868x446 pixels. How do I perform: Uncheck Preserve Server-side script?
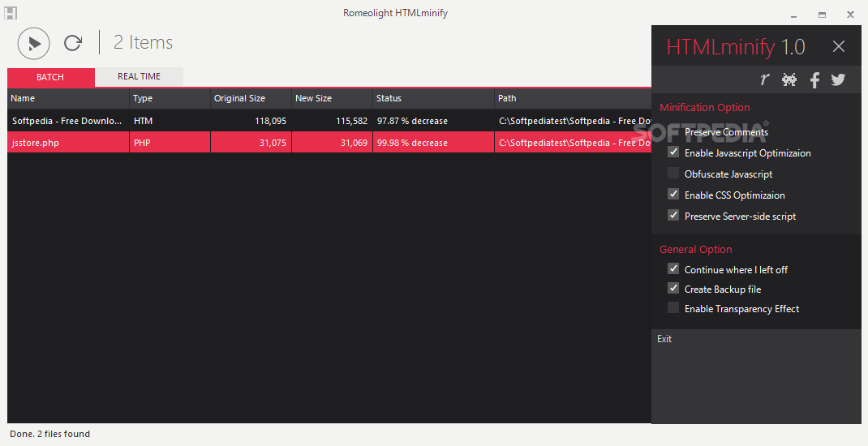point(673,215)
